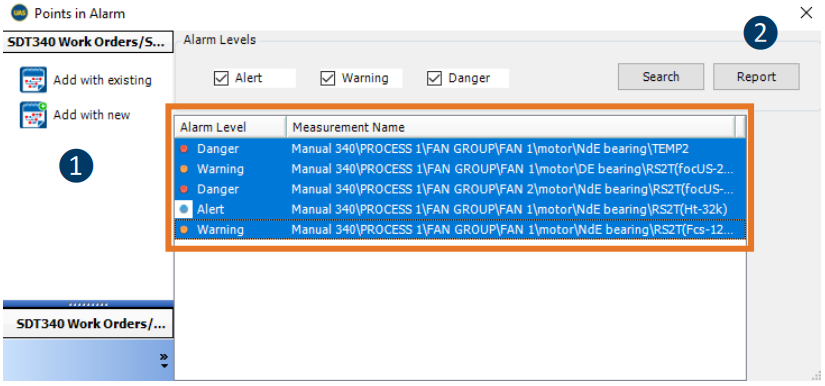The width and height of the screenshot is (825, 386).
Task: Click the navigation pane splitter grip
Action: tap(88, 304)
